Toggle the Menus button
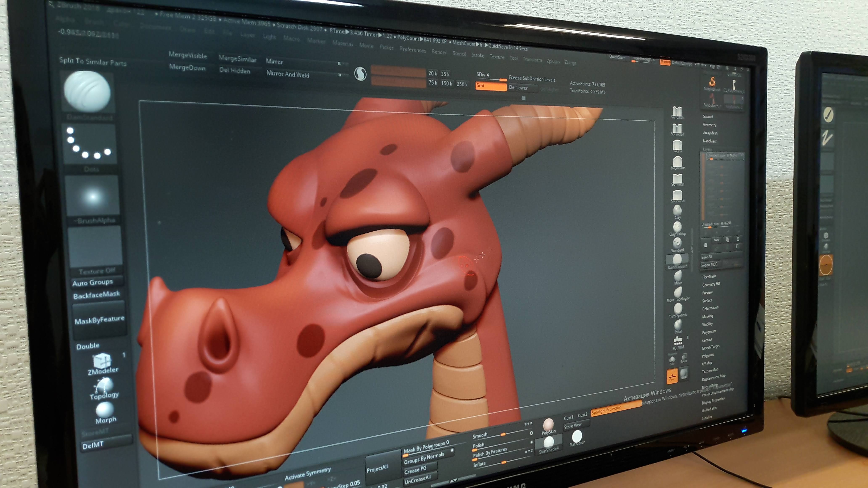Image resolution: width=868 pixels, height=488 pixels. (665, 62)
